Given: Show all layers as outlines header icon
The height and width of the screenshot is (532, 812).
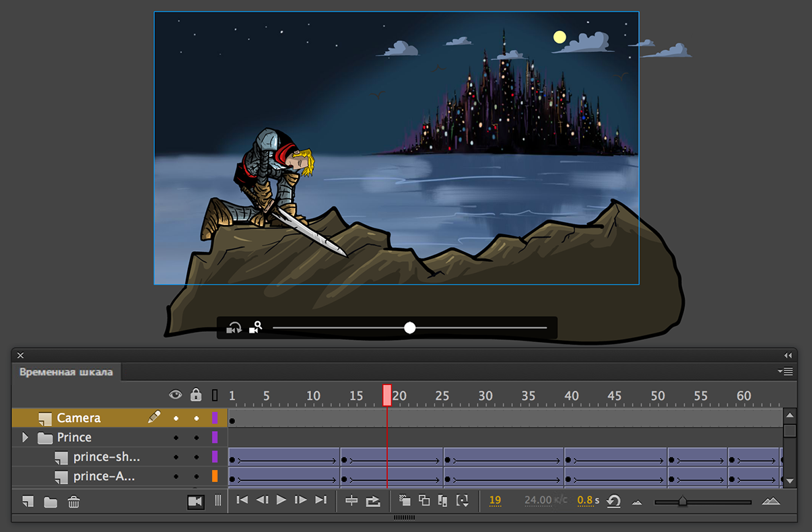Looking at the screenshot, I should 215,395.
